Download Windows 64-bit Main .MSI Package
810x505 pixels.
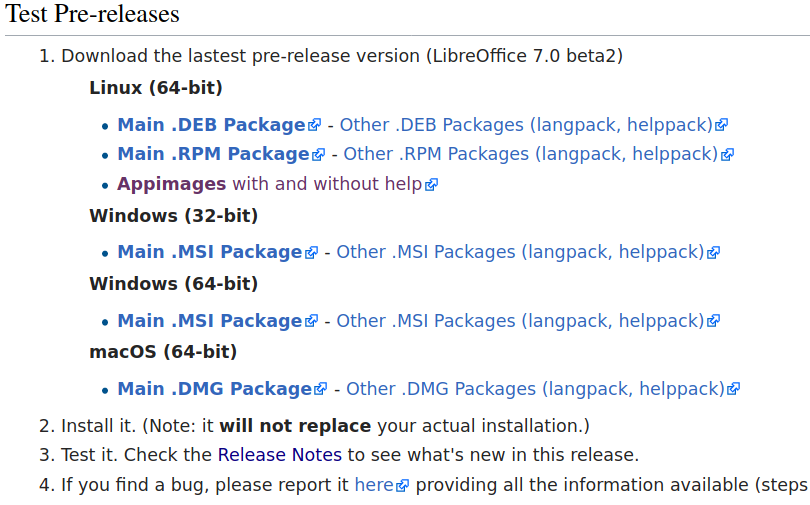pos(210,321)
